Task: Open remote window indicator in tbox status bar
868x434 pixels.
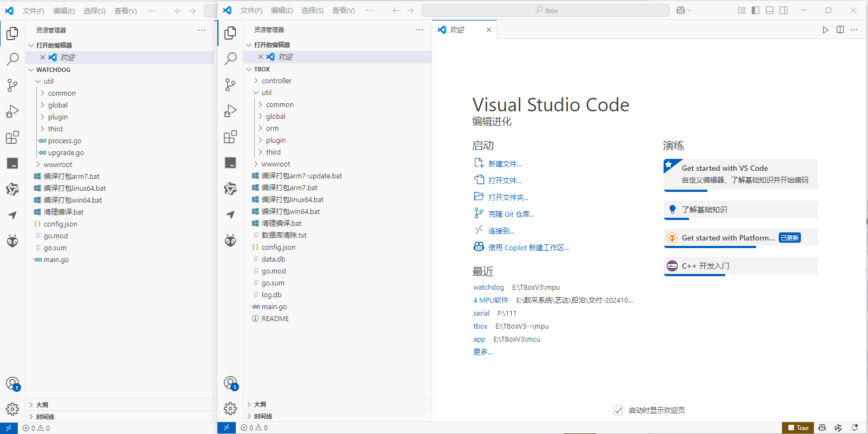Action: coord(226,428)
